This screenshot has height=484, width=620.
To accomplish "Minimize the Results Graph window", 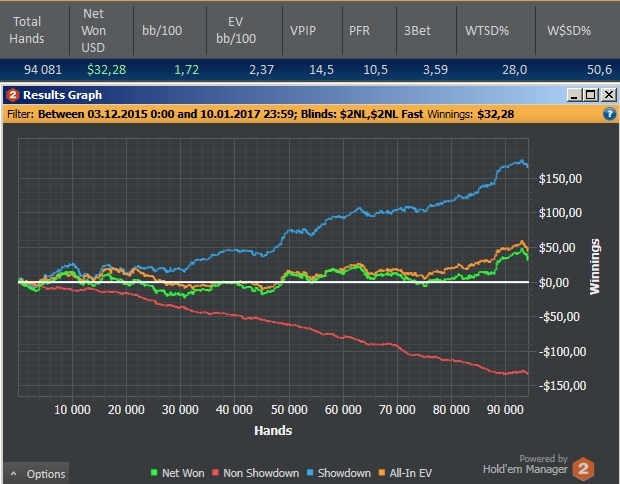I will click(575, 95).
